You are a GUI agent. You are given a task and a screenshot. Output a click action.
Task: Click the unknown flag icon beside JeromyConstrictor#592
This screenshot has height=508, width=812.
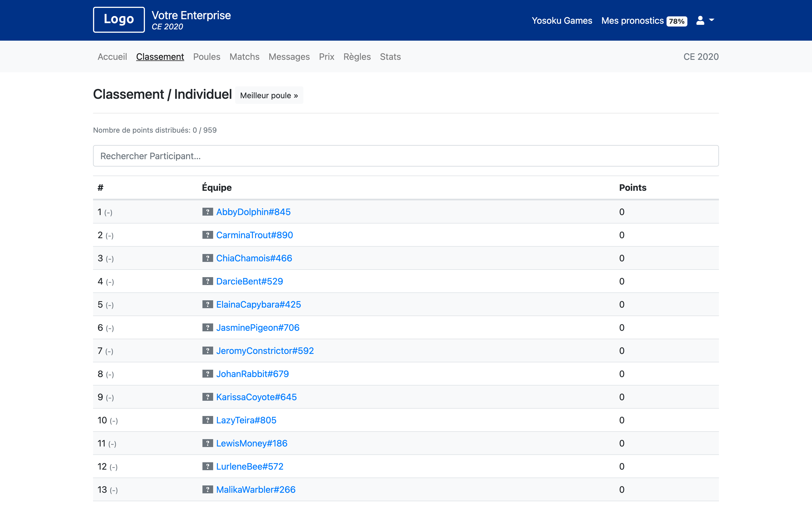point(207,351)
